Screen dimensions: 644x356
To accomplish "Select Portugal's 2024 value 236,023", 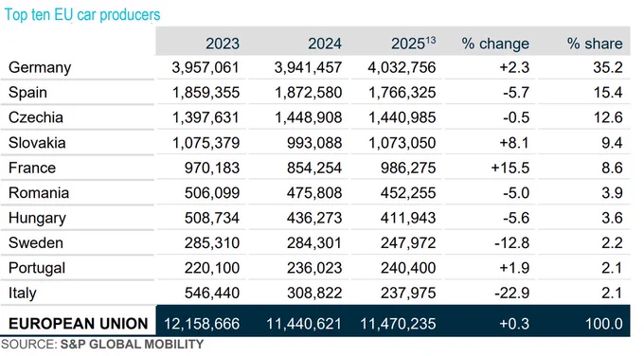I will (x=314, y=268).
